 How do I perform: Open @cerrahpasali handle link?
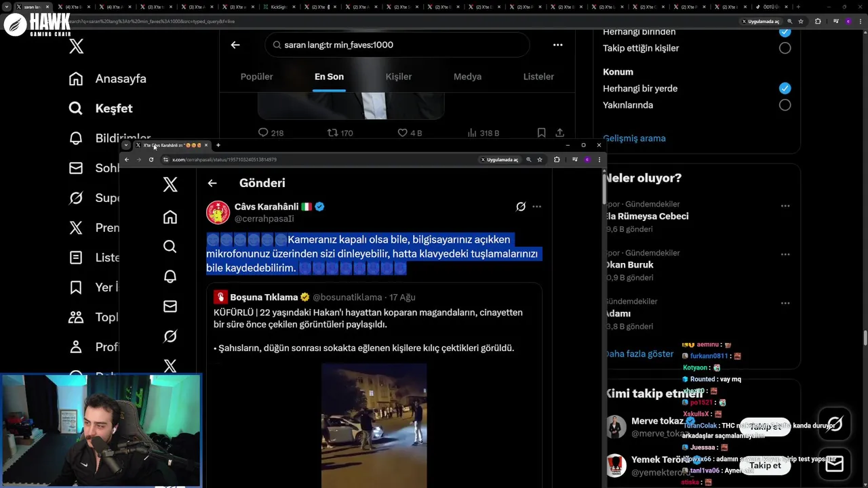[264, 219]
